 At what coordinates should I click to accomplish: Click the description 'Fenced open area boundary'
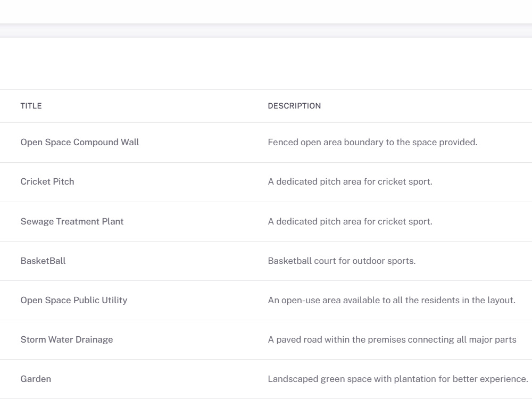point(372,142)
